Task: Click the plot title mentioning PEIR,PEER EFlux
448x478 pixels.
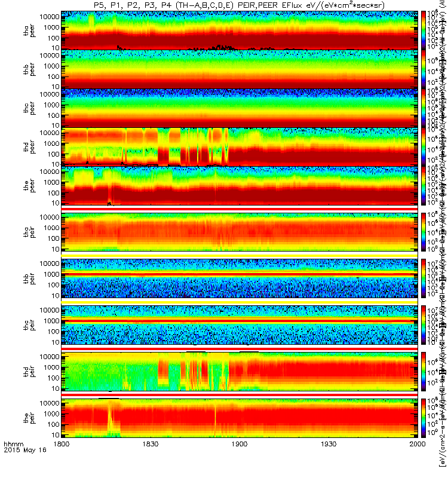Action: [x=240, y=5]
